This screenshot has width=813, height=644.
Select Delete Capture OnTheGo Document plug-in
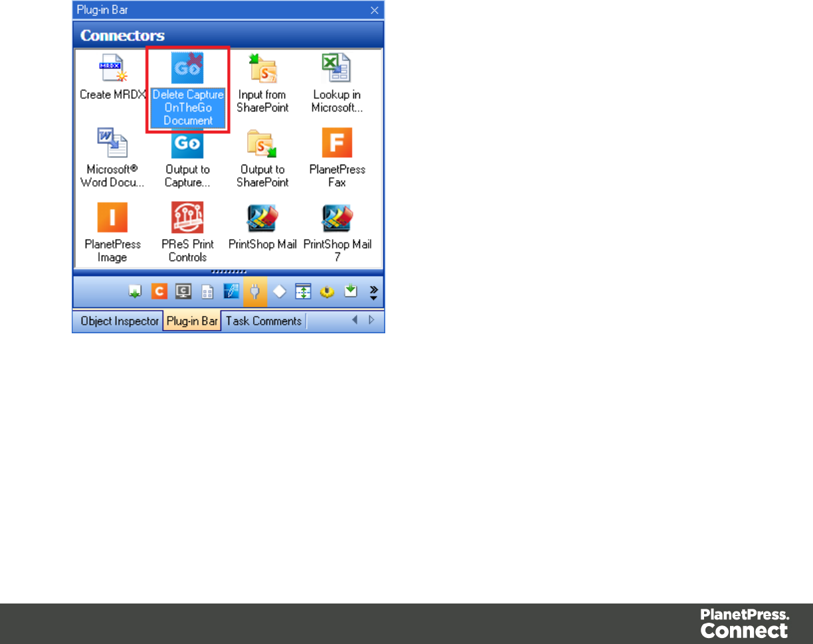pyautogui.click(x=188, y=90)
